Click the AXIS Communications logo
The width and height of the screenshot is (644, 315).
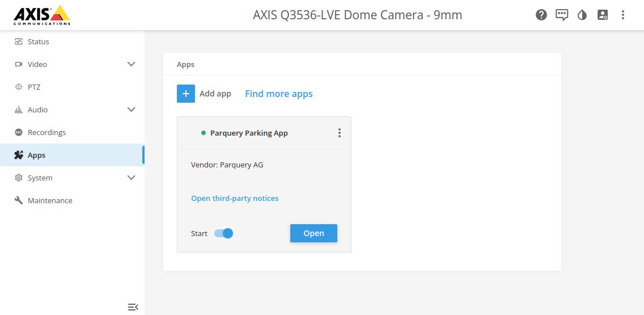click(x=42, y=15)
